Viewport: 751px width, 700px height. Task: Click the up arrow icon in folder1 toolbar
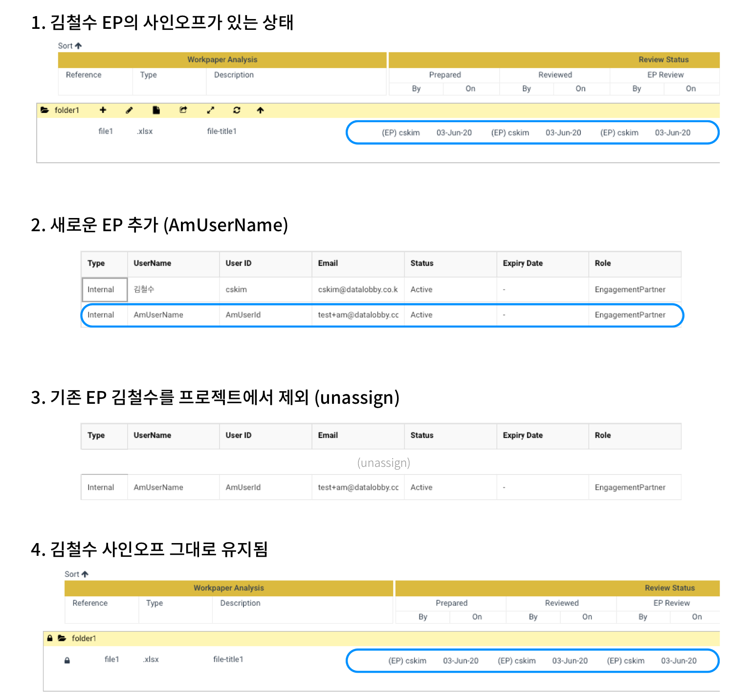tap(260, 110)
